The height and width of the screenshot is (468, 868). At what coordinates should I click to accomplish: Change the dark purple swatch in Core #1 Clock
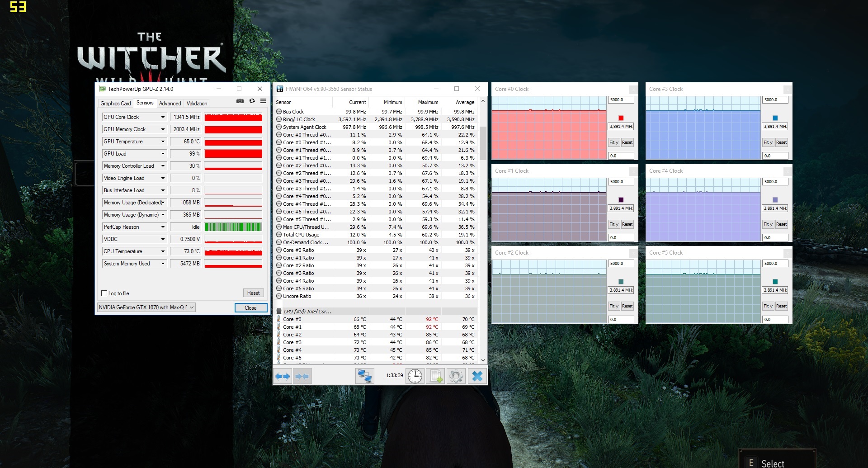coord(621,200)
